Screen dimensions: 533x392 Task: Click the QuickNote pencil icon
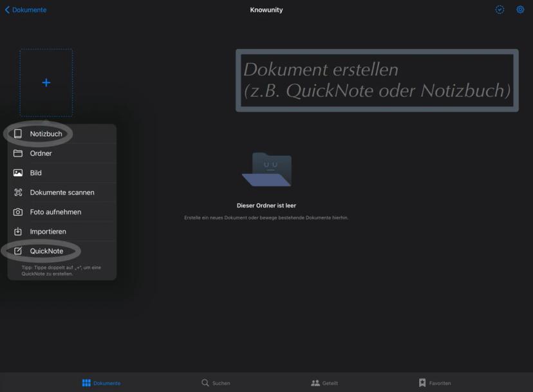(x=18, y=251)
